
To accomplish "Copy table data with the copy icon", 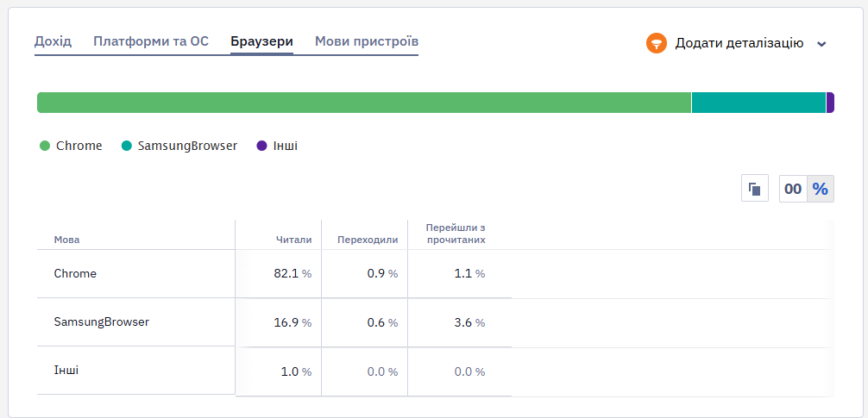I will pyautogui.click(x=755, y=189).
